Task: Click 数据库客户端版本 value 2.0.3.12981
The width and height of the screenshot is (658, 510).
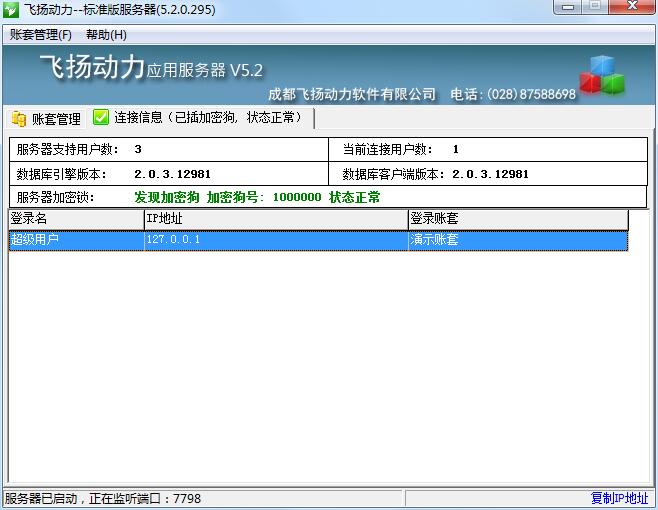Action: pyautogui.click(x=491, y=174)
